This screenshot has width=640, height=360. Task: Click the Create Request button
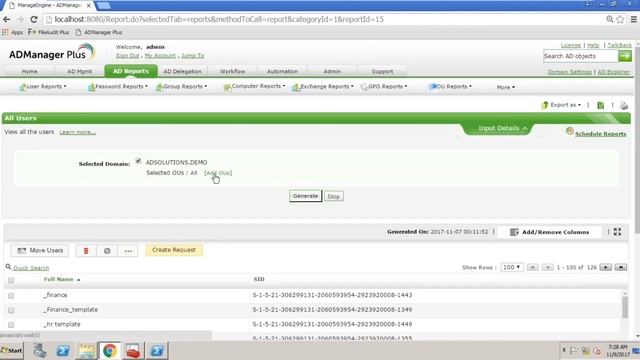(x=174, y=250)
